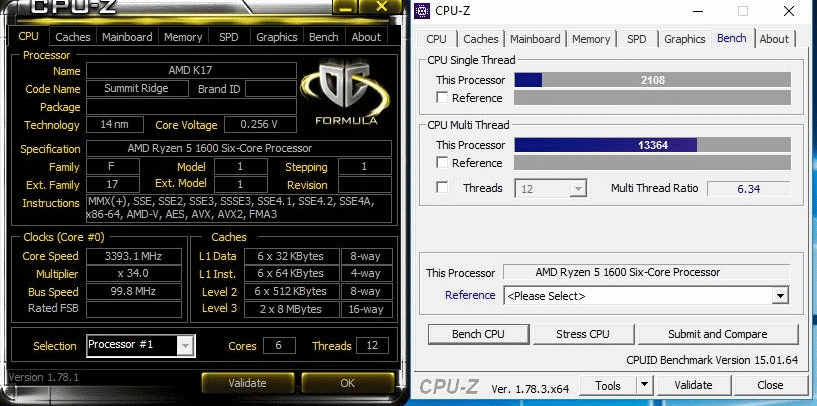Open SPD tab in right window
This screenshot has width=817, height=406.
[636, 39]
